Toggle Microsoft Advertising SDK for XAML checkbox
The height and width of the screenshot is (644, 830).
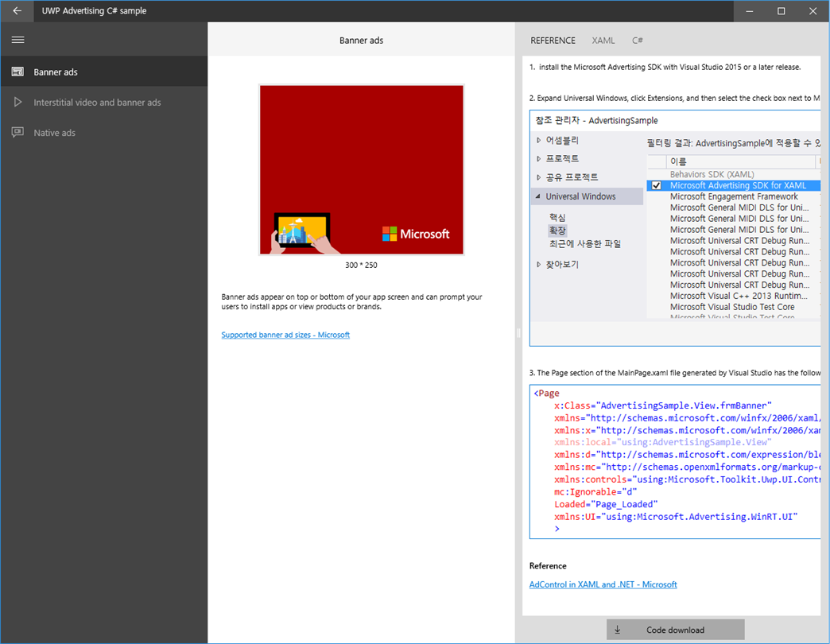click(x=657, y=185)
